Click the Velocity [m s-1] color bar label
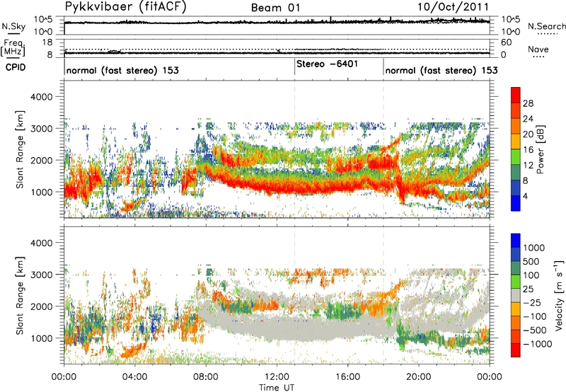 (x=559, y=295)
